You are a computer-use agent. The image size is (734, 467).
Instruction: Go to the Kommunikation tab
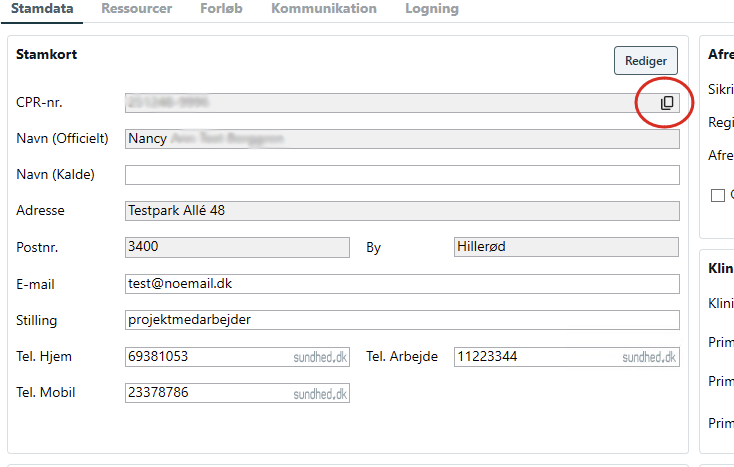pos(324,9)
